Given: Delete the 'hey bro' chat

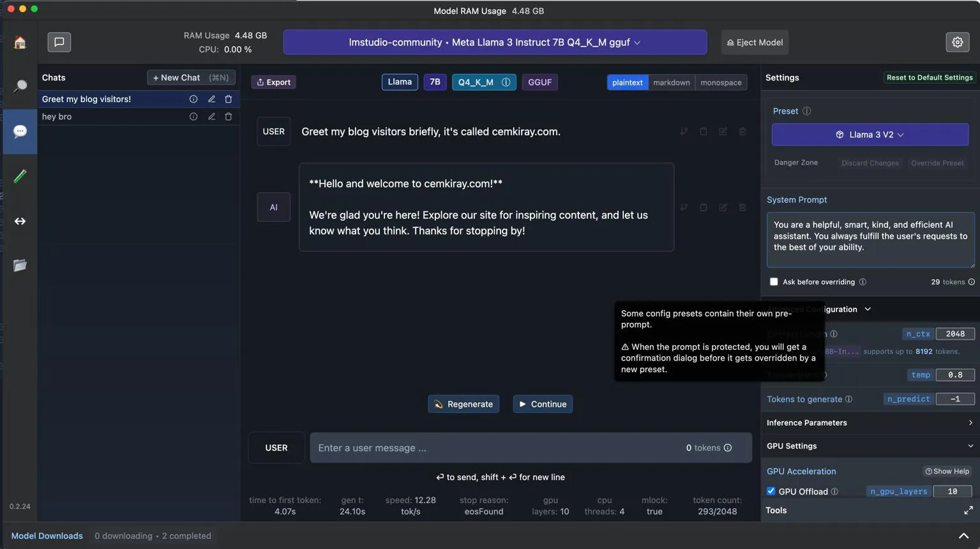Looking at the screenshot, I should (229, 117).
